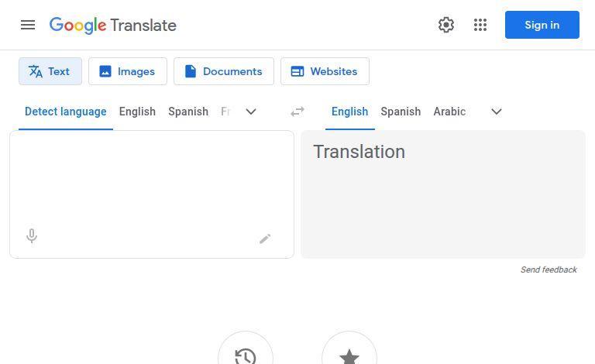
Task: Expand the source language list
Action: click(x=251, y=112)
